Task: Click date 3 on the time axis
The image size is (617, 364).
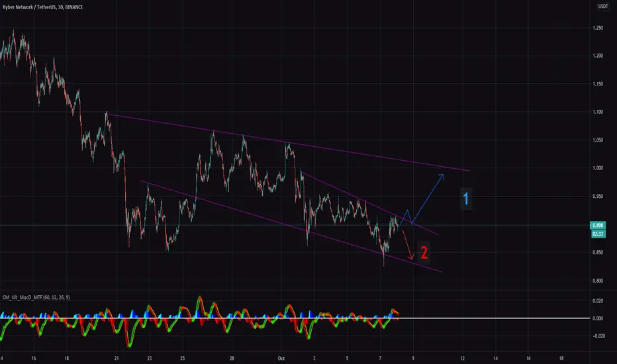Action: tap(314, 359)
